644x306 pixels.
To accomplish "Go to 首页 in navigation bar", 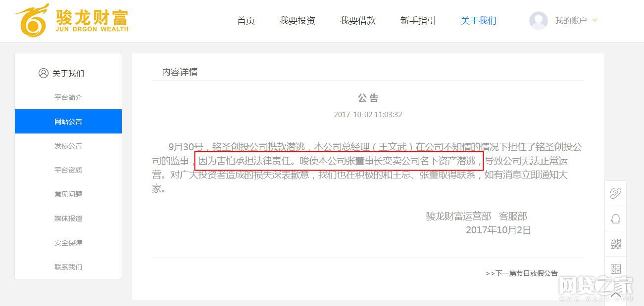I will (x=246, y=21).
